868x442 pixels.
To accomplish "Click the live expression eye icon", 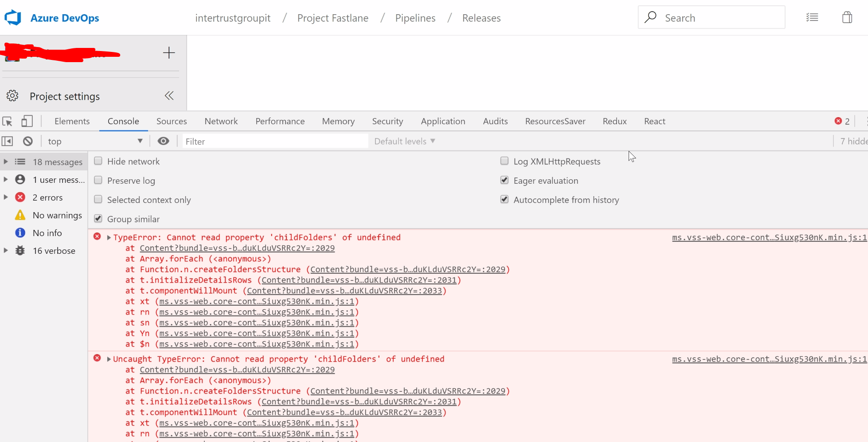I will point(164,141).
